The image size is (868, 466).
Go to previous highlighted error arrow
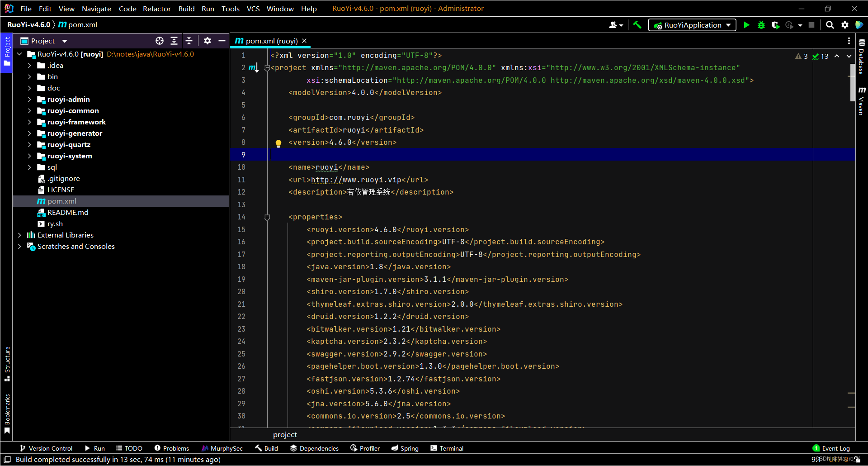[x=837, y=56]
